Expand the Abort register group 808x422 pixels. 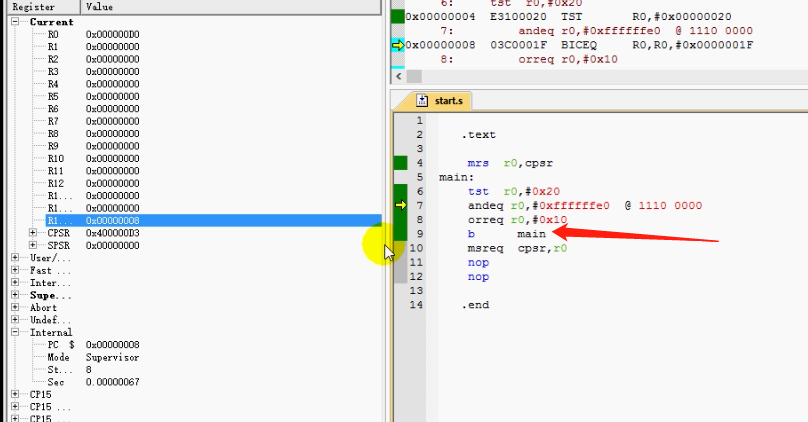16,308
